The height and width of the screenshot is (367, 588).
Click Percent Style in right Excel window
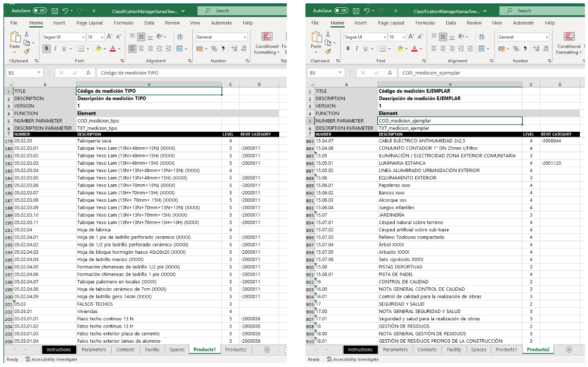pos(516,49)
